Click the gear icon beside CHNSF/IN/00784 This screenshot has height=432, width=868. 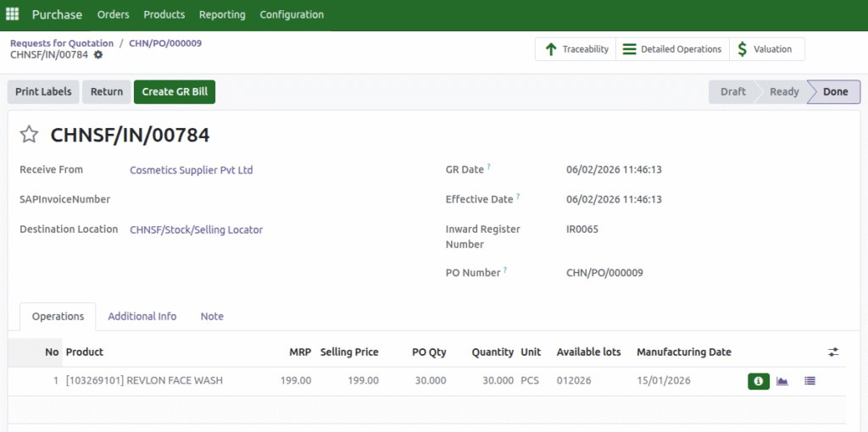pos(98,55)
